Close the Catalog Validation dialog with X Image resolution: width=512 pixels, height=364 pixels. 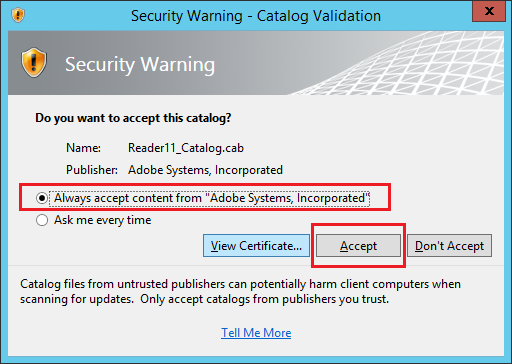489,11
